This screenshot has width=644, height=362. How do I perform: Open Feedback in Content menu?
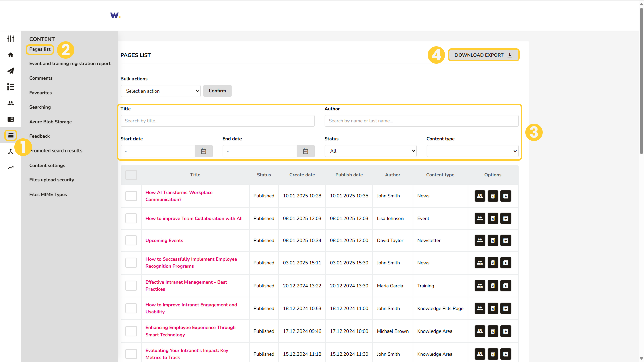40,136
